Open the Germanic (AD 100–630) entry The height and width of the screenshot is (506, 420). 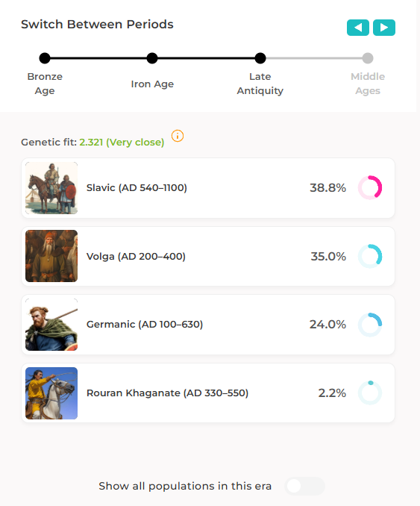[208, 325]
